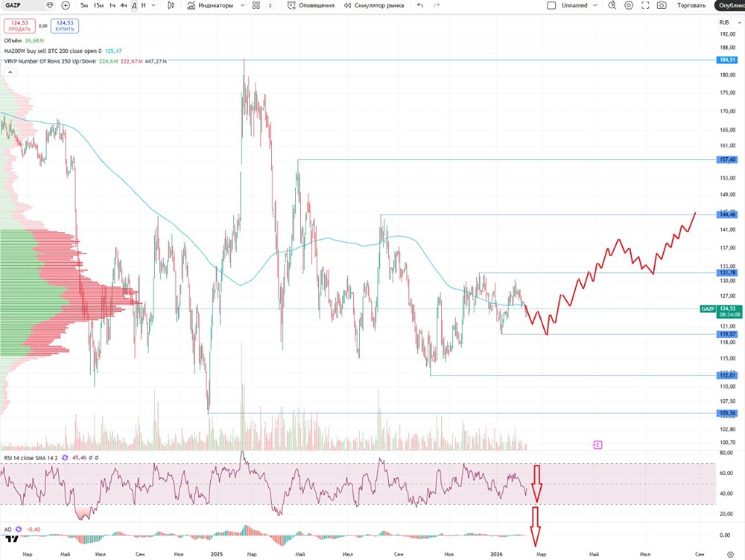Select the AO indicator legend
The height and width of the screenshot is (560, 745).
pos(7,529)
